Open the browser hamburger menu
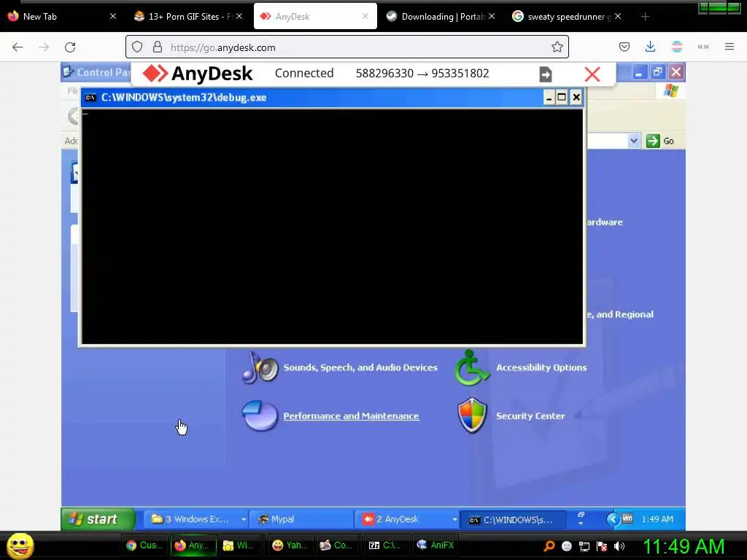This screenshot has height=560, width=747. pyautogui.click(x=729, y=47)
